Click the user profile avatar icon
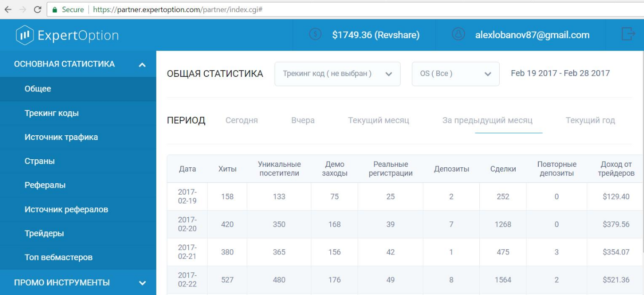Image resolution: width=644 pixels, height=295 pixels. click(x=458, y=34)
